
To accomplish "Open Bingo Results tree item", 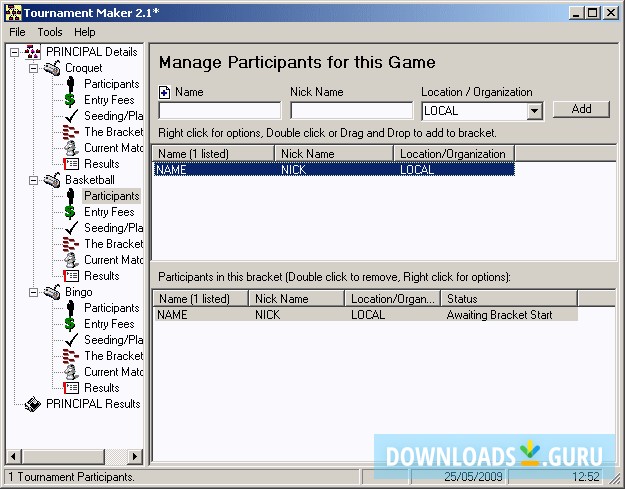I will [102, 388].
